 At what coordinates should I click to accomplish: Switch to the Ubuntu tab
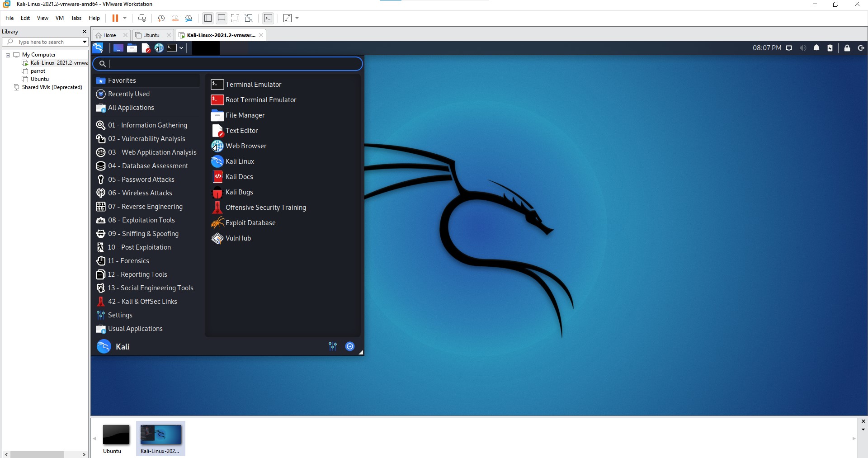pos(151,35)
